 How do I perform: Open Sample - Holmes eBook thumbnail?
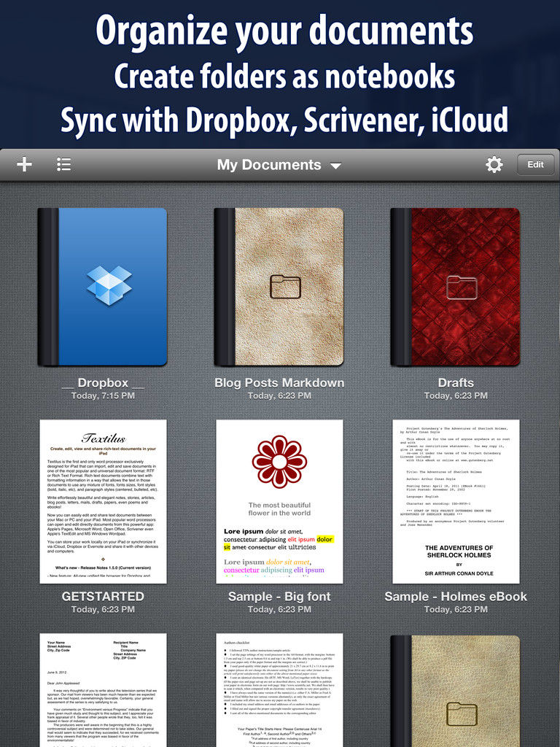click(x=456, y=501)
